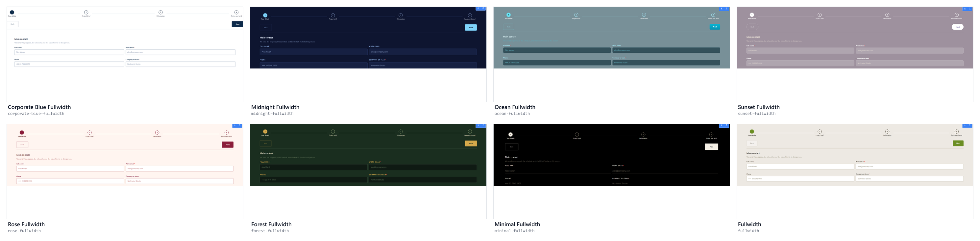Image resolution: width=980 pixels, height=241 pixels.
Task: Select step 2 Project brief in Rose preview
Action: (89, 134)
